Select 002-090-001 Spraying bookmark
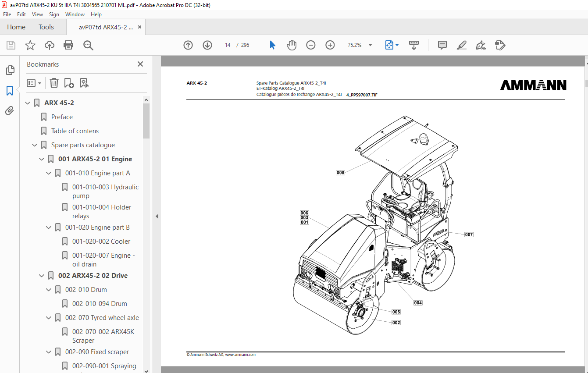The height and width of the screenshot is (373, 588). pos(104,366)
